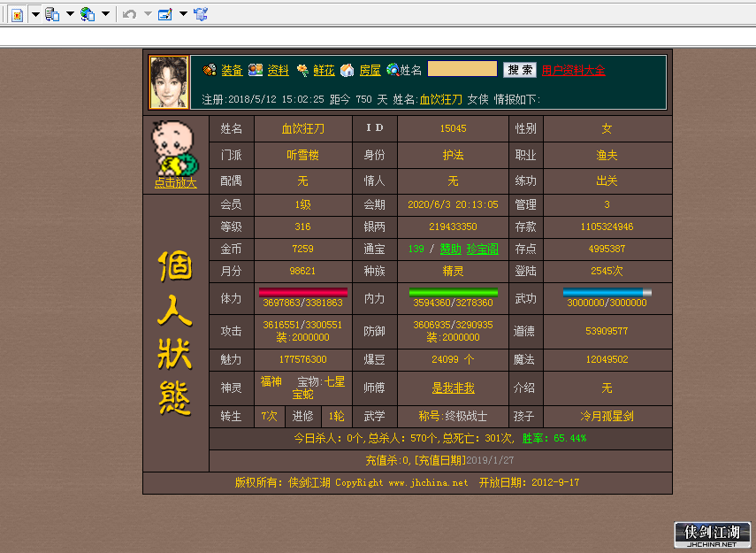Click the red 体力 stamina bar
Screen dimensions: 756x553
[302, 292]
